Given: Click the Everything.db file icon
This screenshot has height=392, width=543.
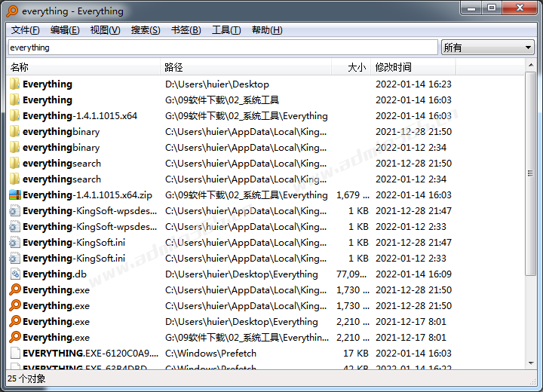Looking at the screenshot, I should point(15,274).
